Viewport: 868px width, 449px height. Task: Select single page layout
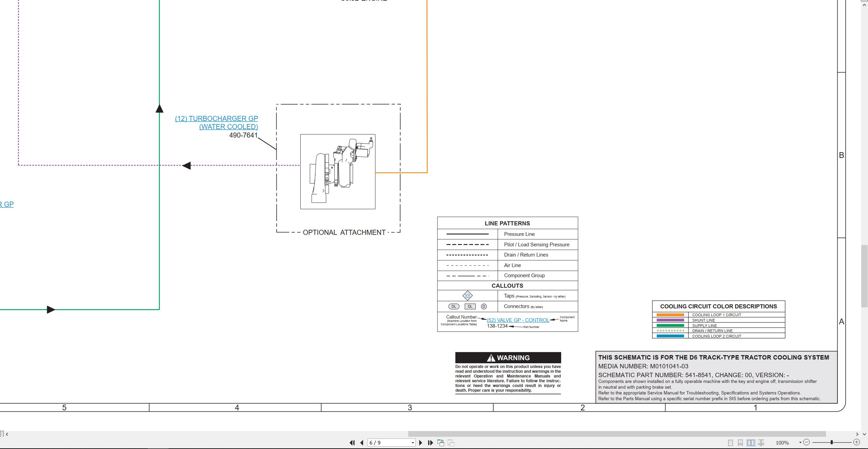coord(730,443)
